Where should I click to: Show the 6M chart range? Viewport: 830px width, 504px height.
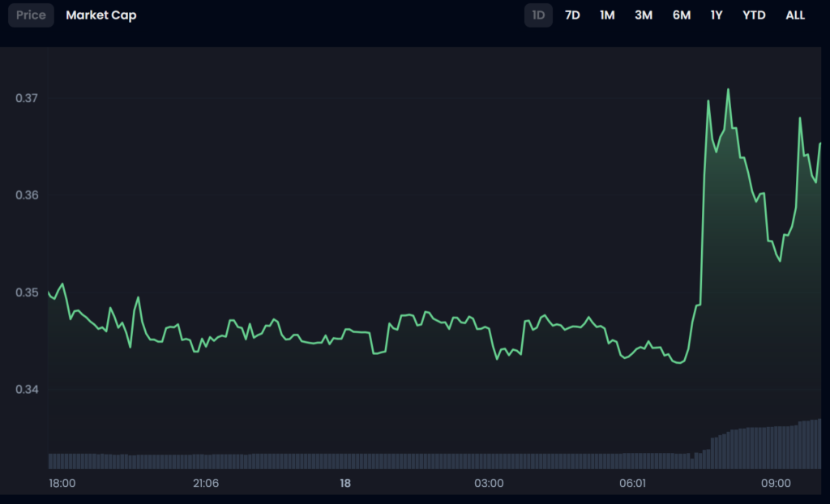click(x=682, y=15)
